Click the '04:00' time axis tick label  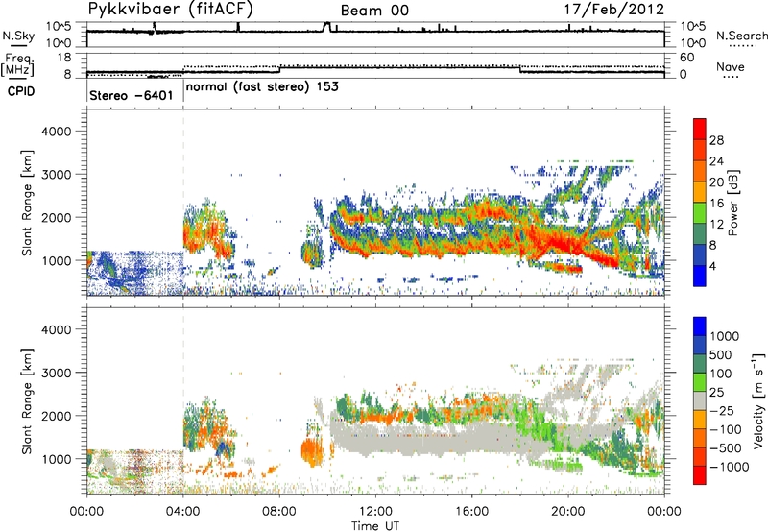click(x=182, y=512)
